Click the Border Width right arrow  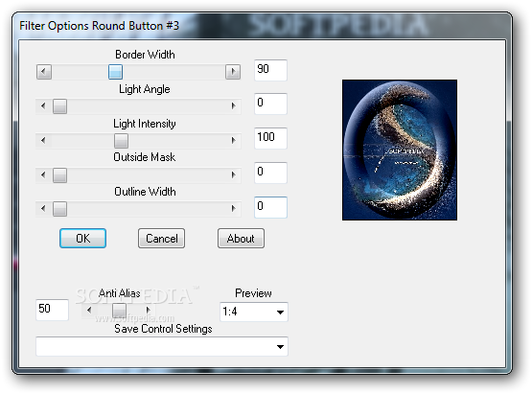(x=233, y=72)
